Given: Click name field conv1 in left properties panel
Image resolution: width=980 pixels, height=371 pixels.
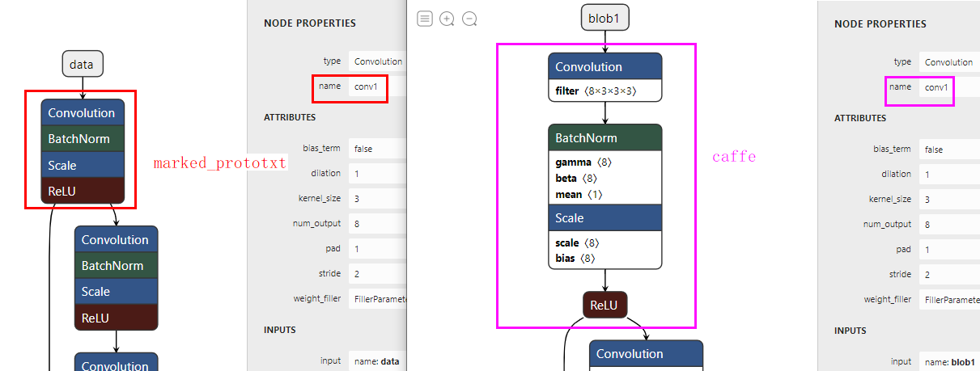Looking at the screenshot, I should click(377, 86).
